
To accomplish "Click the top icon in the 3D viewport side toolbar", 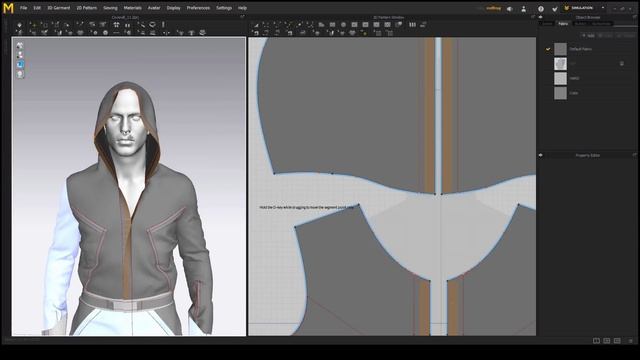I will tap(20, 45).
